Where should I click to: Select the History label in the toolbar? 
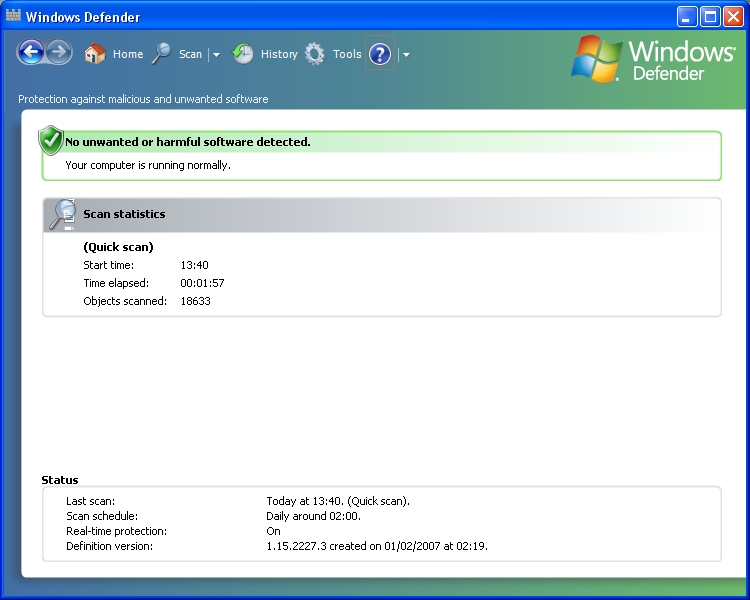pyautogui.click(x=279, y=54)
